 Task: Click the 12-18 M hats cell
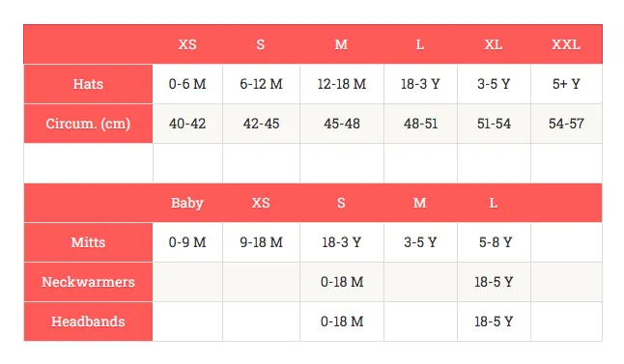coord(342,84)
